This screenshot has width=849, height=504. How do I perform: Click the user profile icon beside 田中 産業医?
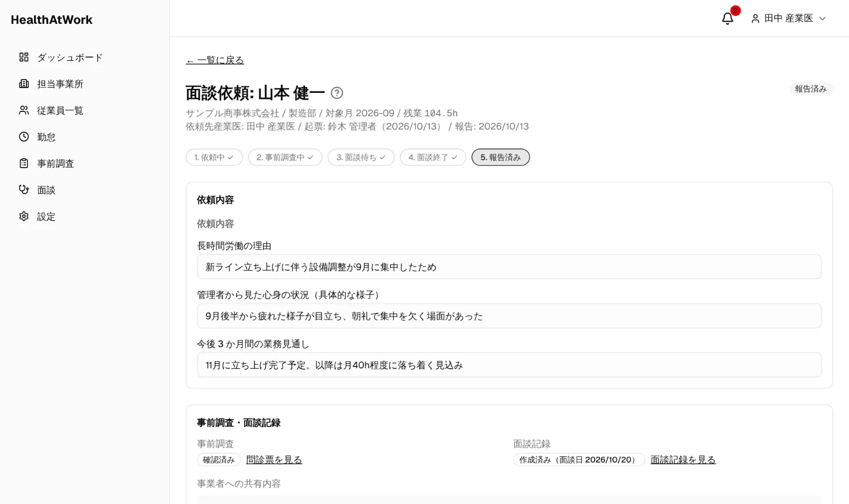tap(755, 19)
